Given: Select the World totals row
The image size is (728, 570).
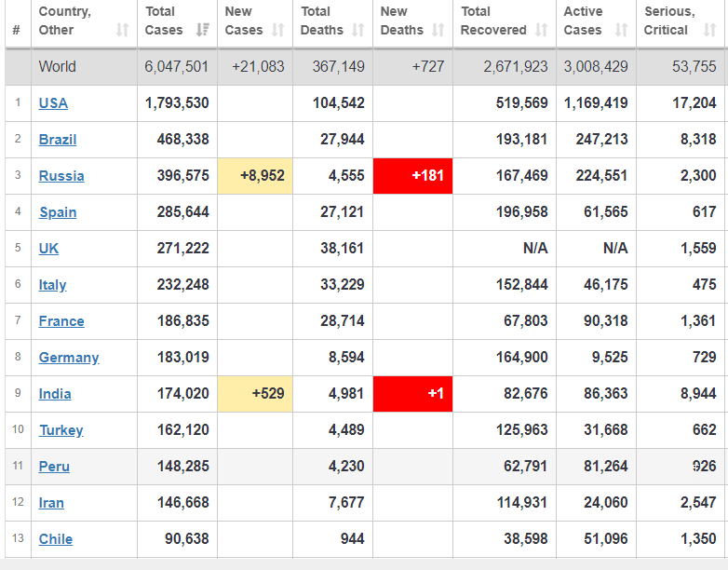Looking at the screenshot, I should coord(363,67).
